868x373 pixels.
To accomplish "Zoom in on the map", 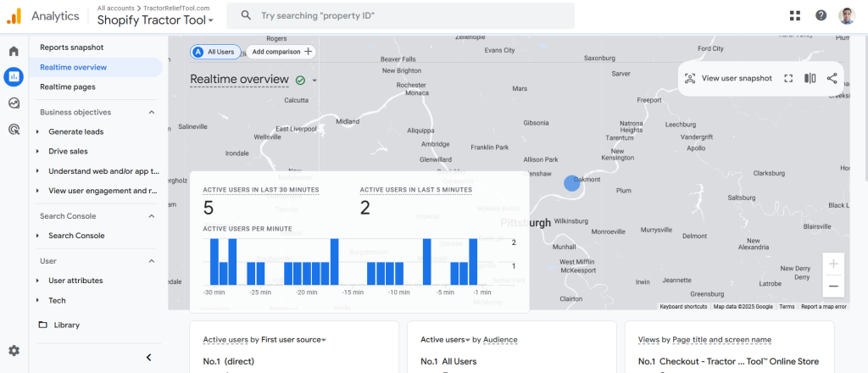I will point(833,264).
